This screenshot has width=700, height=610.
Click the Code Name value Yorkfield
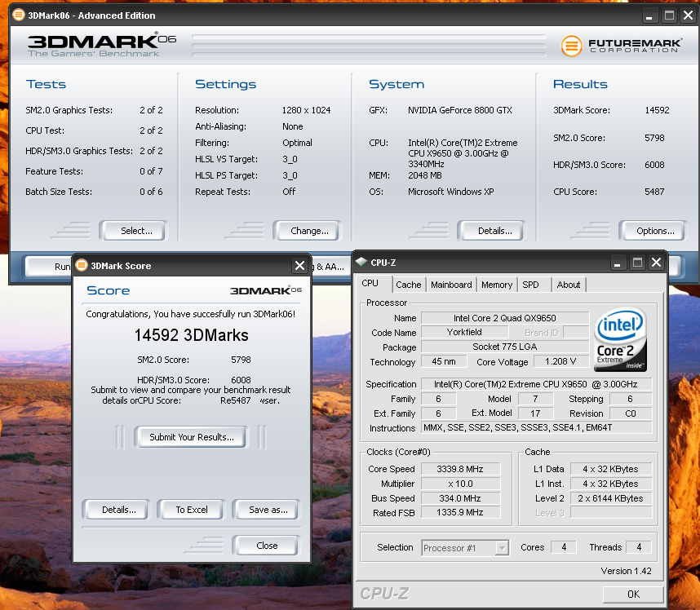[x=464, y=332]
